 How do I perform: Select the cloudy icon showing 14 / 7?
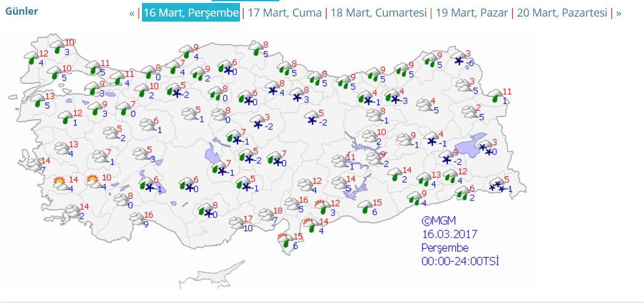tap(34, 165)
